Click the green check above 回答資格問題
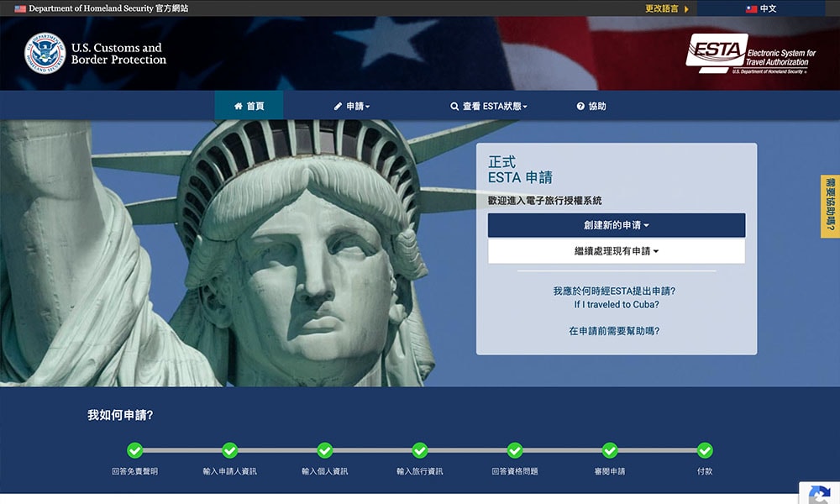 click(x=515, y=450)
